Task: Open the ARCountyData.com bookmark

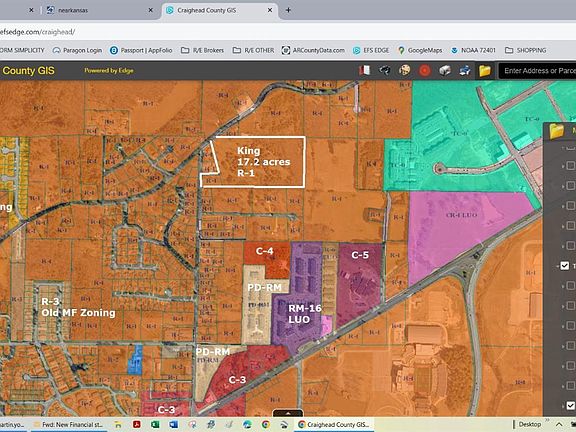Action: [313, 50]
